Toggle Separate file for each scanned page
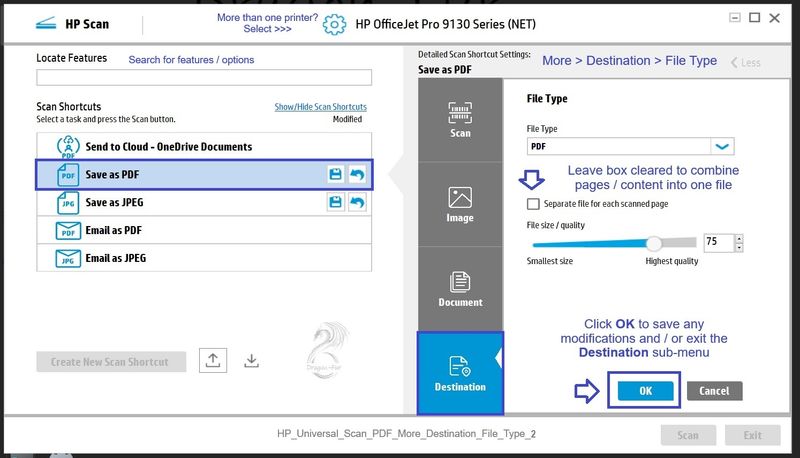Viewport: 800px width, 458px height. click(x=533, y=204)
